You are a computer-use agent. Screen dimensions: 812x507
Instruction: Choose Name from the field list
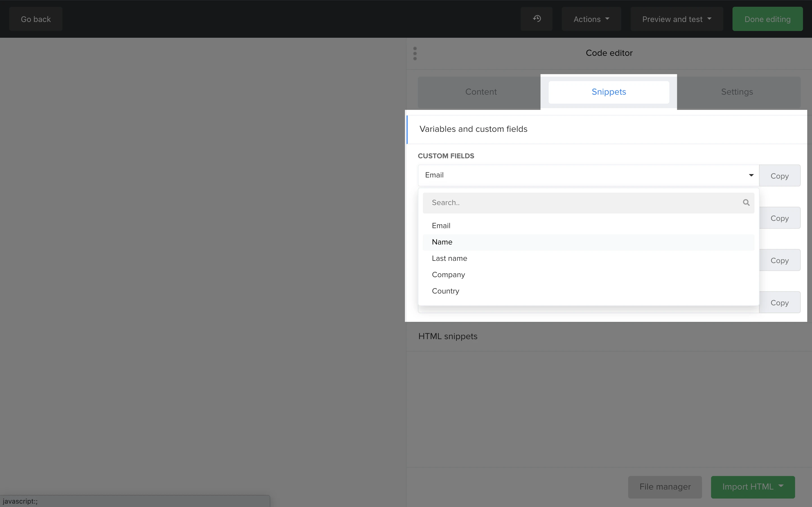[x=442, y=242]
